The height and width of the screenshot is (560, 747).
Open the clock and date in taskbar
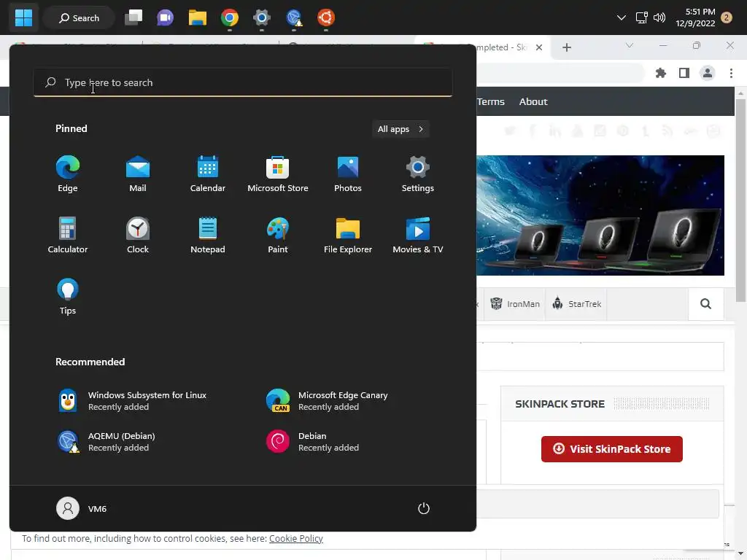(695, 17)
